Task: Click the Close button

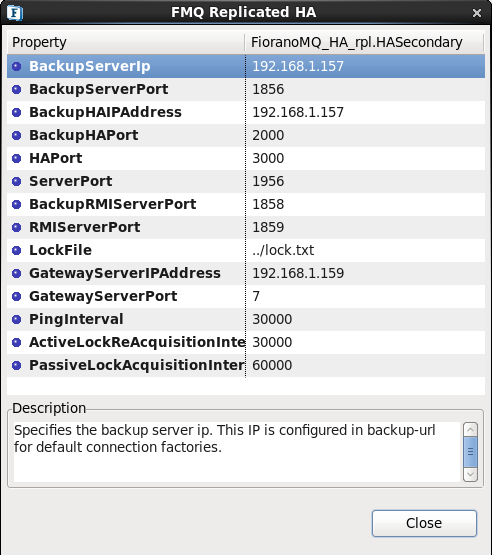Action: pos(424,523)
